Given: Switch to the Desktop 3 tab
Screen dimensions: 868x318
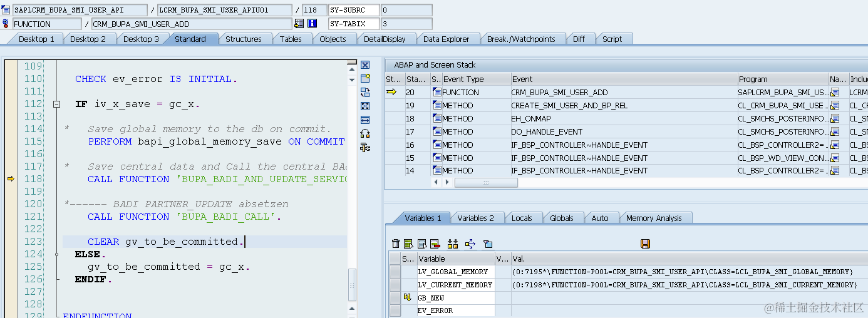Looking at the screenshot, I should 141,39.
